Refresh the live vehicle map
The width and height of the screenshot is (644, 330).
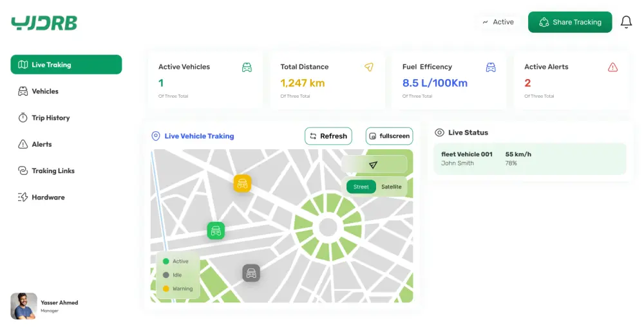tap(328, 136)
